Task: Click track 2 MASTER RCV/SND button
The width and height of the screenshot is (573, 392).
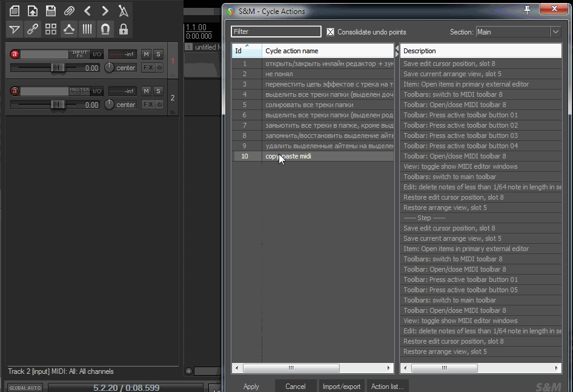Action: 79,91
